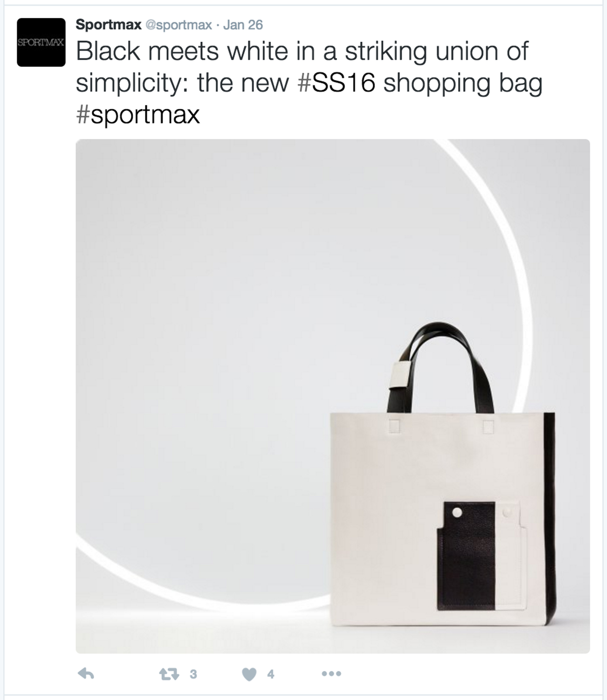Reply to the Sportmax tweet
The height and width of the screenshot is (700, 607).
86,674
